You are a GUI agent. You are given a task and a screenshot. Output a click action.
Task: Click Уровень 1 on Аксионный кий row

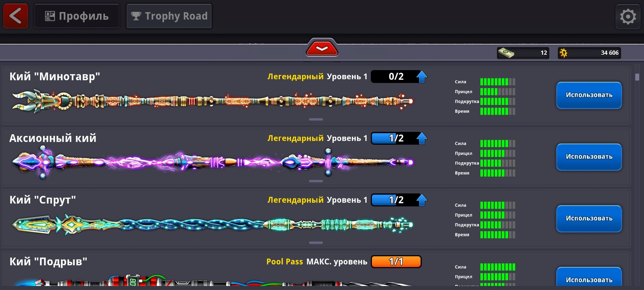[x=347, y=138]
